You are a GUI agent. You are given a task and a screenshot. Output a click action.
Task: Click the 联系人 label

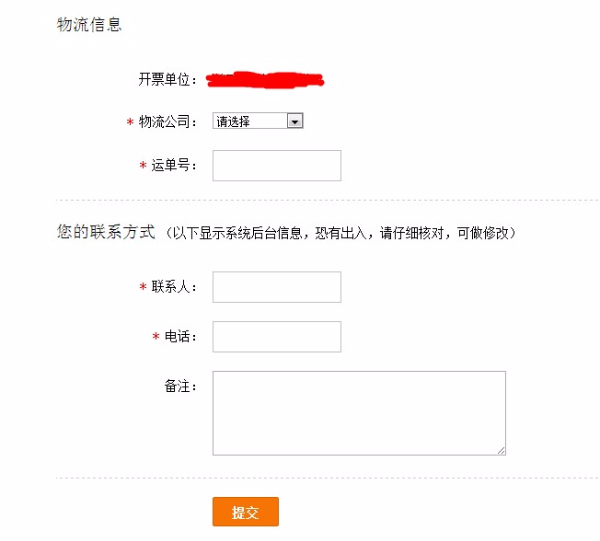(174, 287)
